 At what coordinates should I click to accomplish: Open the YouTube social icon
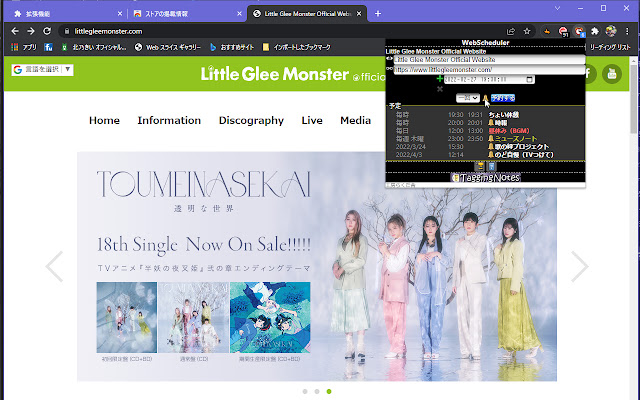(611, 74)
